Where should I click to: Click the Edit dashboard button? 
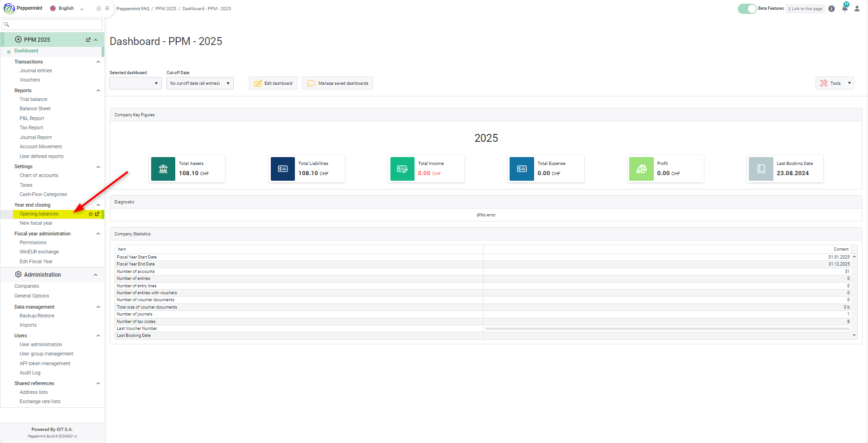coord(273,83)
